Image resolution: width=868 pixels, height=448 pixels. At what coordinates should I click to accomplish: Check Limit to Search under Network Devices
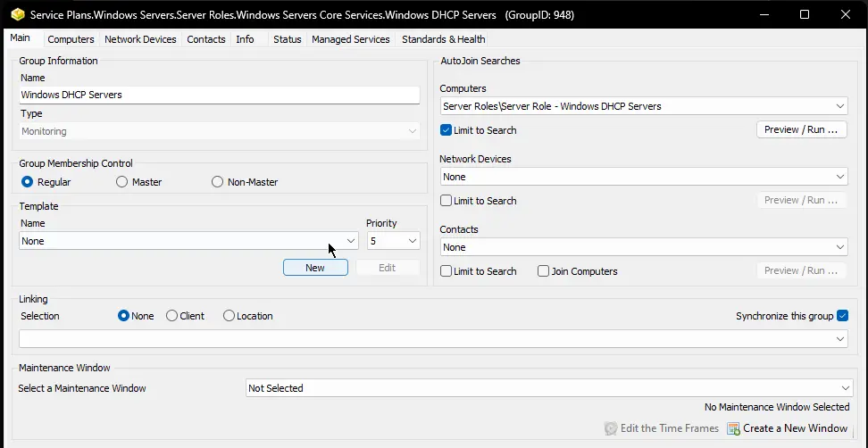click(x=447, y=201)
